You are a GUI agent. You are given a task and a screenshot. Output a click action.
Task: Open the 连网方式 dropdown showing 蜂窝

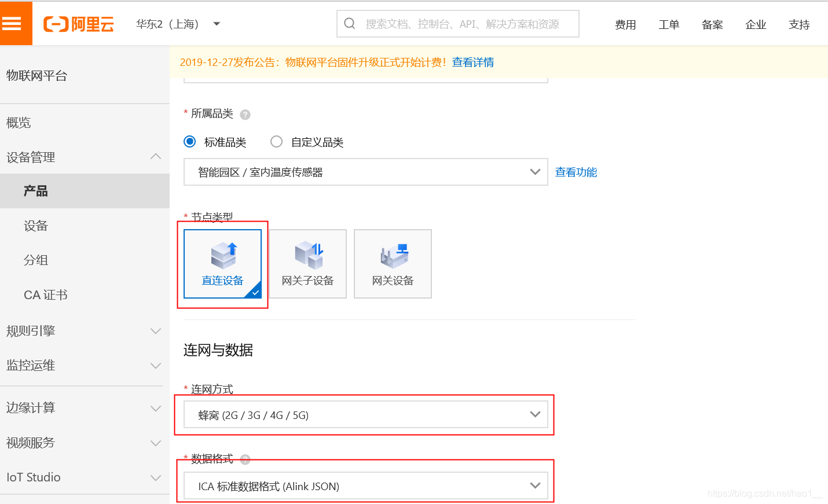point(365,414)
